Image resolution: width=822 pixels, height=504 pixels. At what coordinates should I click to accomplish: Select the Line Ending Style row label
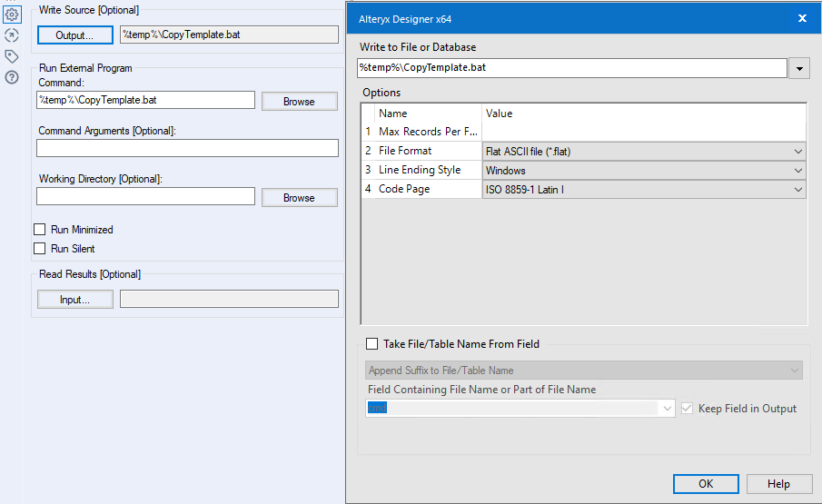pyautogui.click(x=420, y=170)
